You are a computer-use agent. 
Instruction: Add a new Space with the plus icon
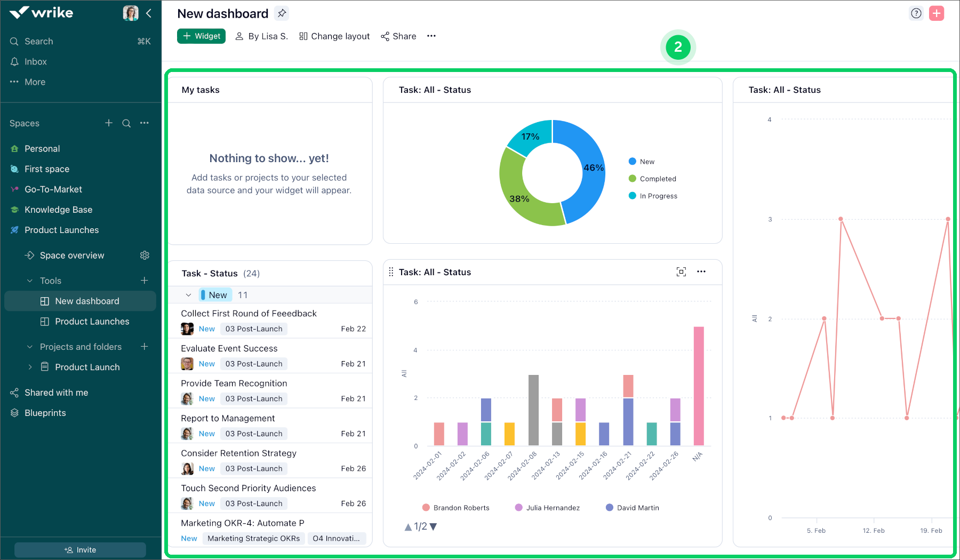click(108, 123)
